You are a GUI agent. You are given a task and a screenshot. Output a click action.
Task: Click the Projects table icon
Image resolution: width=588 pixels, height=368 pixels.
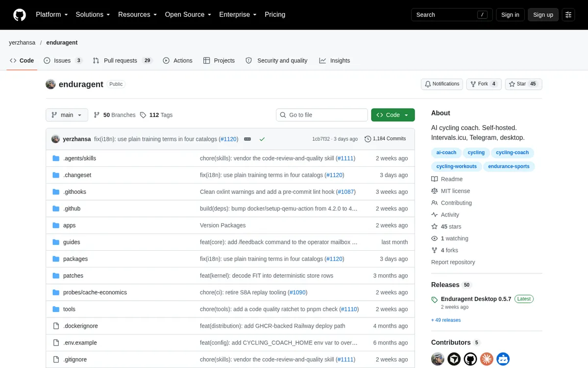(x=207, y=60)
